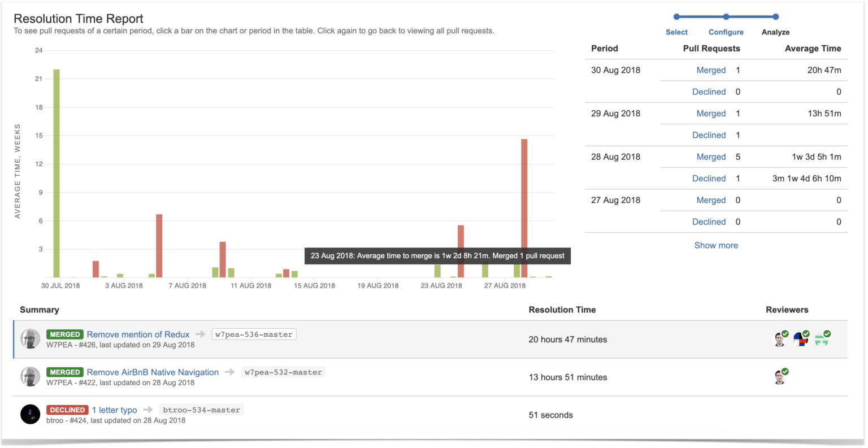Click the Analyze step dot on the progress tracker
The height and width of the screenshot is (448, 868).
[x=775, y=17]
